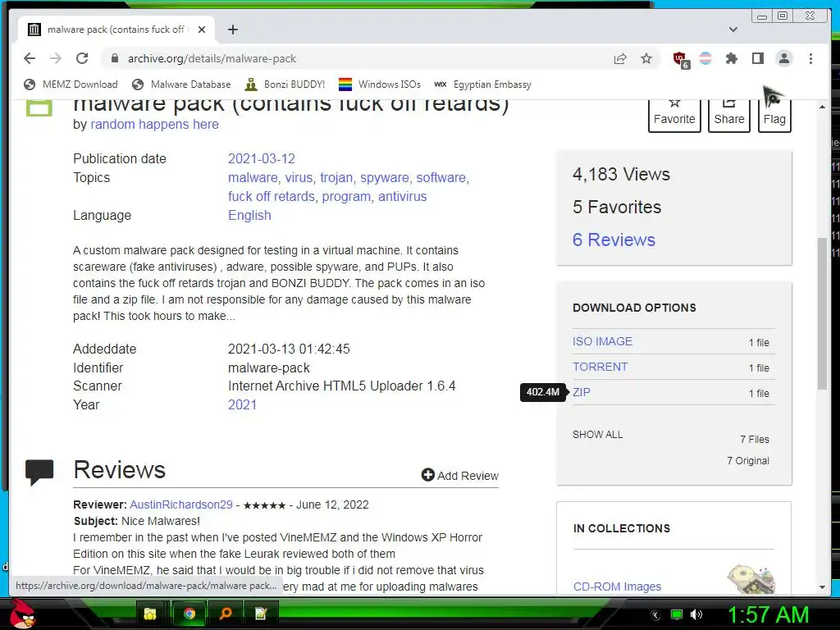
Task: Click the network tray icon
Action: click(677, 614)
